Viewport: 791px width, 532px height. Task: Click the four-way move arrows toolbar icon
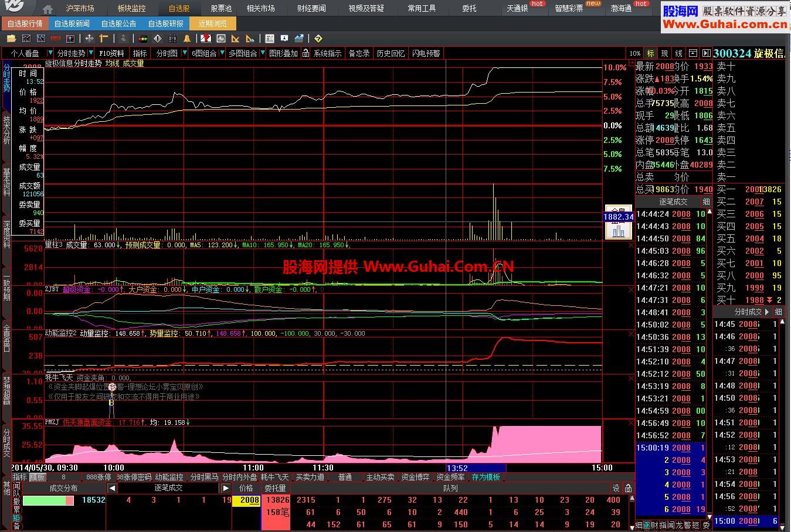[x=89, y=39]
